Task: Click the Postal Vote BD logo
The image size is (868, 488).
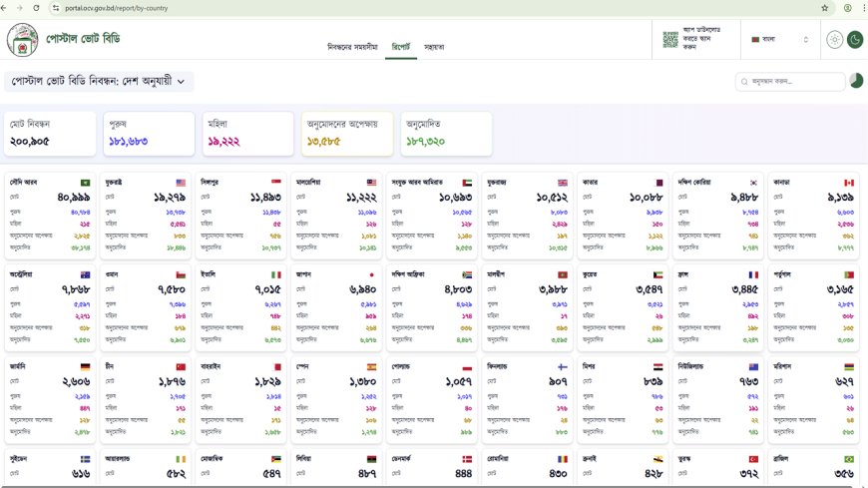Action: pyautogui.click(x=23, y=41)
